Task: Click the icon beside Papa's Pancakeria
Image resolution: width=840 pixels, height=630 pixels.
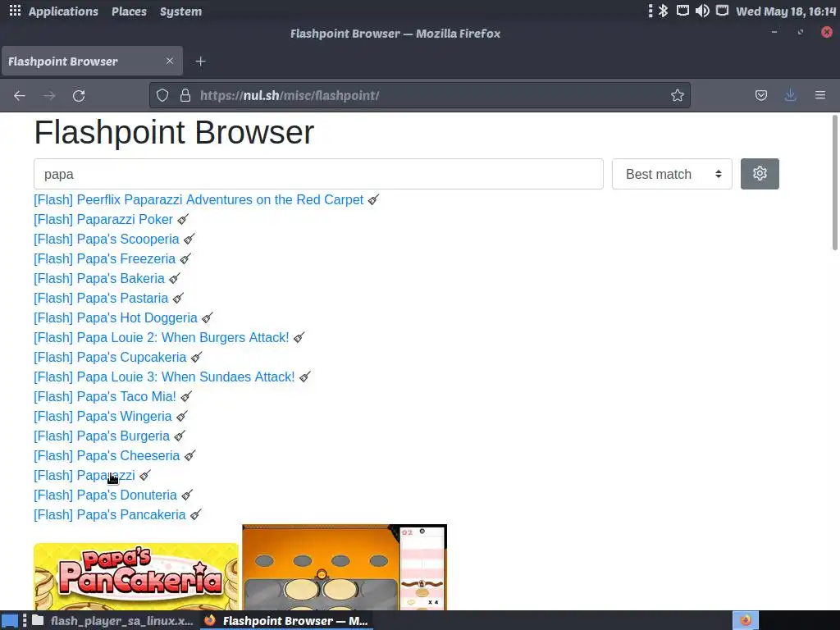Action: pos(196,515)
